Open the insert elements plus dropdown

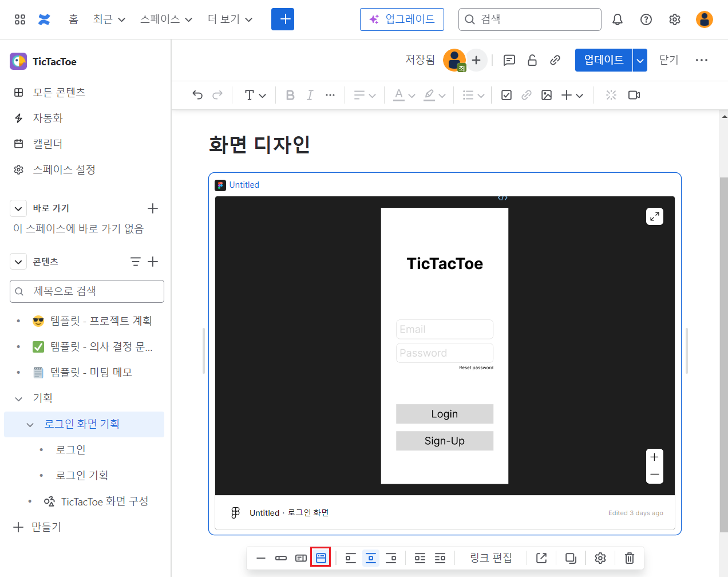point(572,95)
